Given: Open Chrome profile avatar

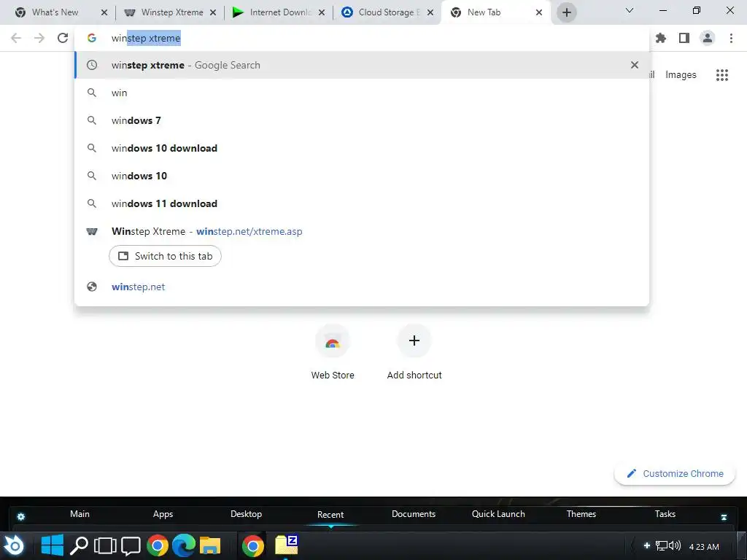Looking at the screenshot, I should click(x=708, y=38).
